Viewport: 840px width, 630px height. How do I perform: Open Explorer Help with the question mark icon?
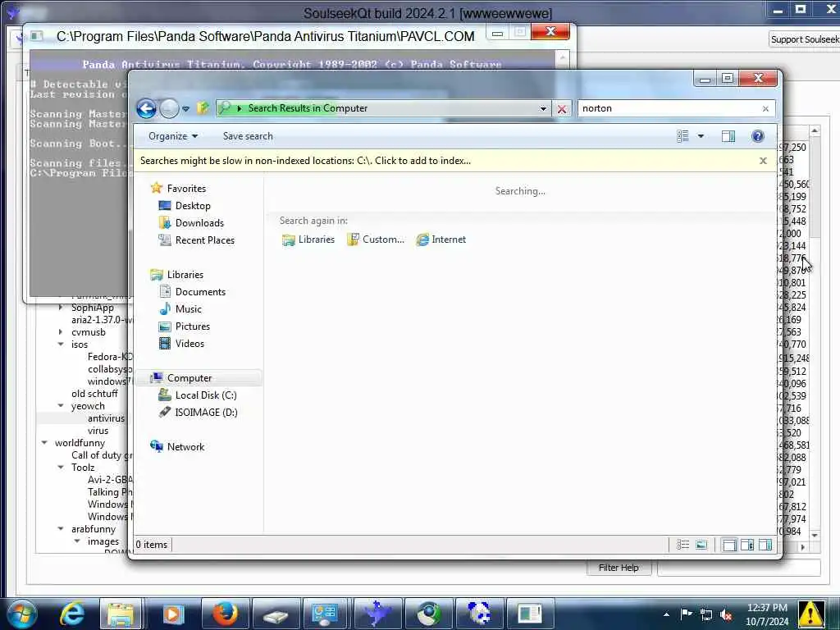click(x=757, y=136)
